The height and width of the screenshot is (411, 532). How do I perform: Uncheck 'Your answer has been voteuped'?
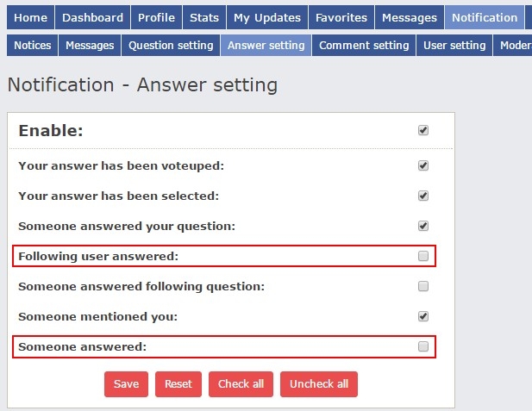pos(423,165)
